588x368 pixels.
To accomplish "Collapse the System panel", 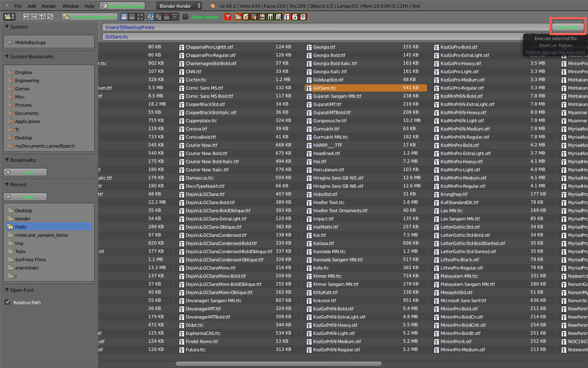I will coord(7,27).
